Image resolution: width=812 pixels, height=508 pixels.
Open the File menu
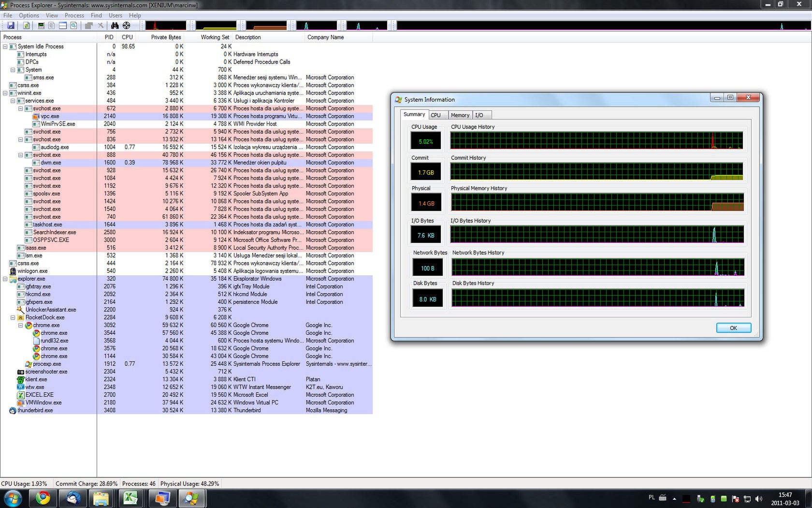pos(8,15)
